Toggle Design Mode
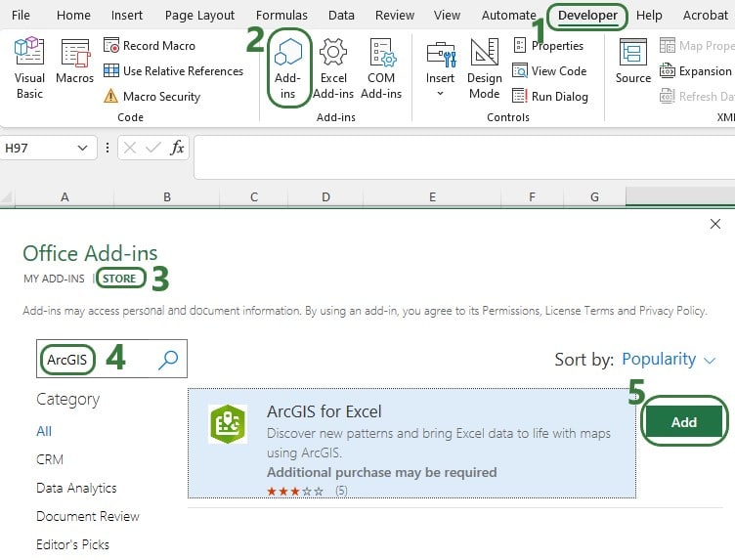 coord(484,68)
